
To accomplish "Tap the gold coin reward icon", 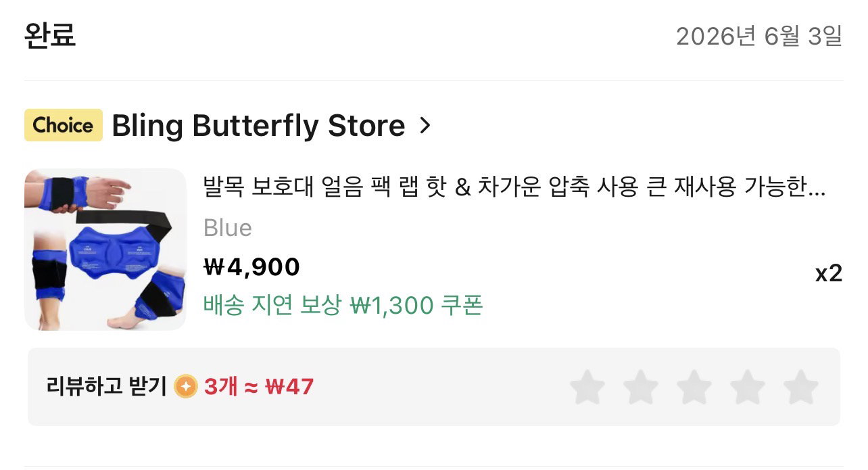I will 186,387.
